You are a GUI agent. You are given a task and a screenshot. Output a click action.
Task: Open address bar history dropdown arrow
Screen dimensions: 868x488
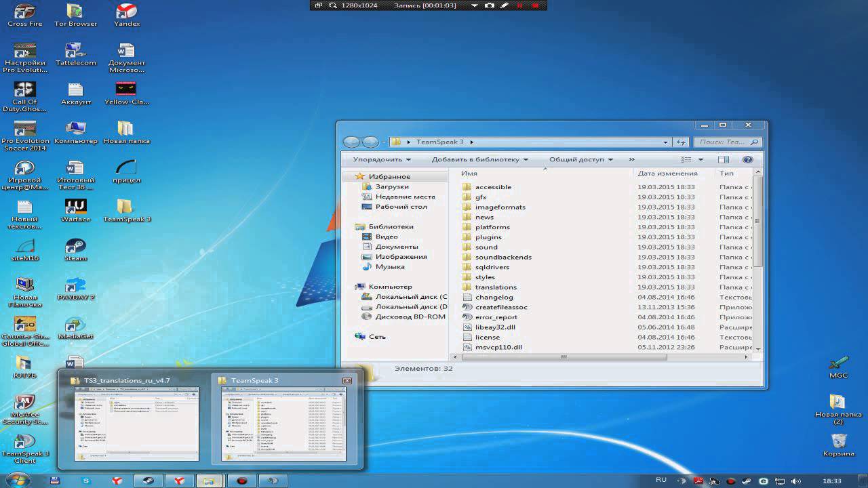(666, 142)
